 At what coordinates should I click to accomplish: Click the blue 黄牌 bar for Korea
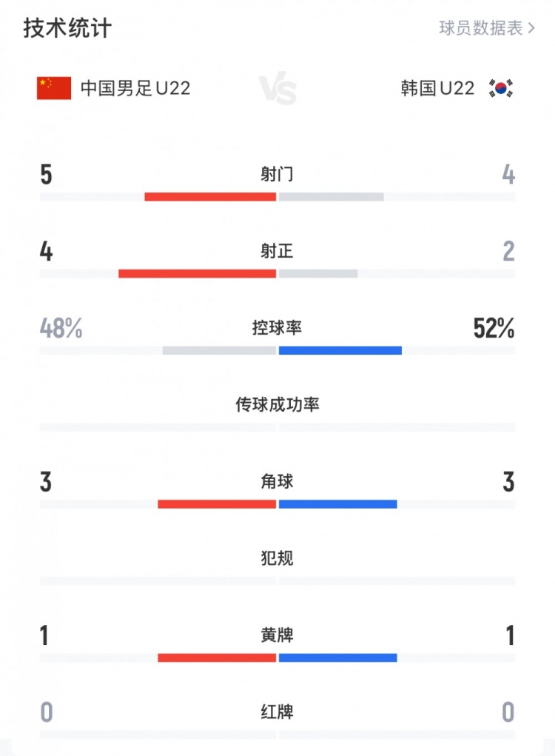point(337,658)
